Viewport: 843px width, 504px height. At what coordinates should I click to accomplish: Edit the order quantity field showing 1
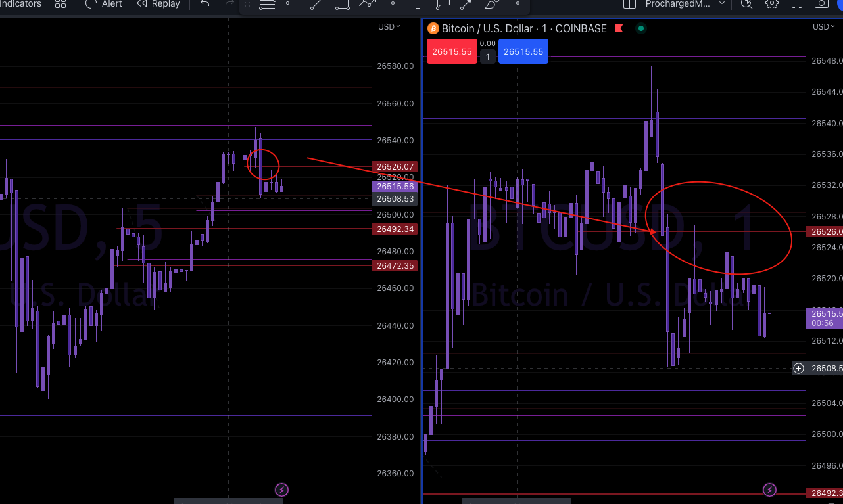488,57
